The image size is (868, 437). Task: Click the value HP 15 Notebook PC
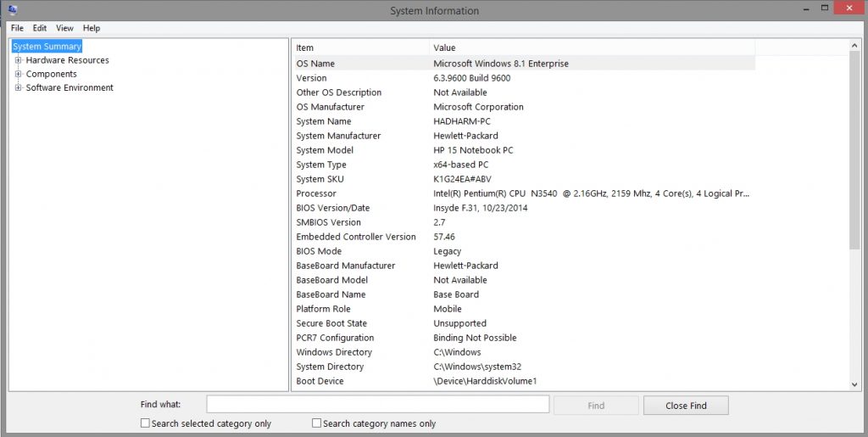(473, 150)
